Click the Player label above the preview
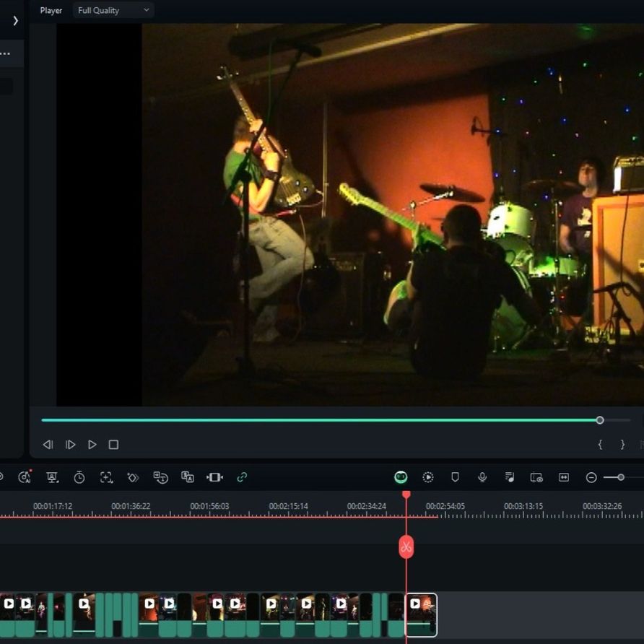 pyautogui.click(x=51, y=11)
